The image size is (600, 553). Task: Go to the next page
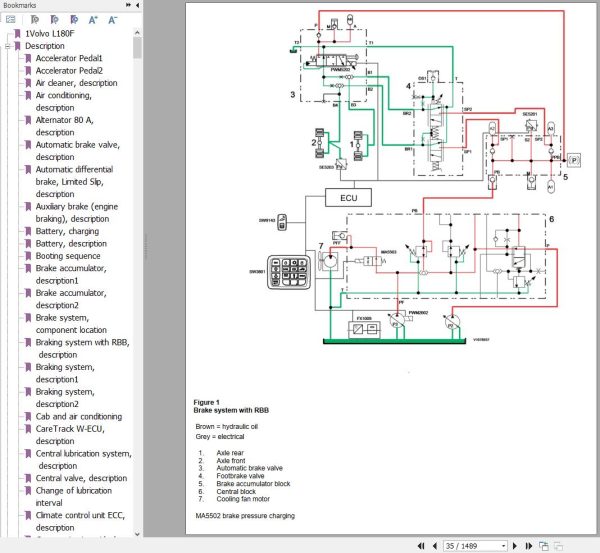tap(515, 546)
